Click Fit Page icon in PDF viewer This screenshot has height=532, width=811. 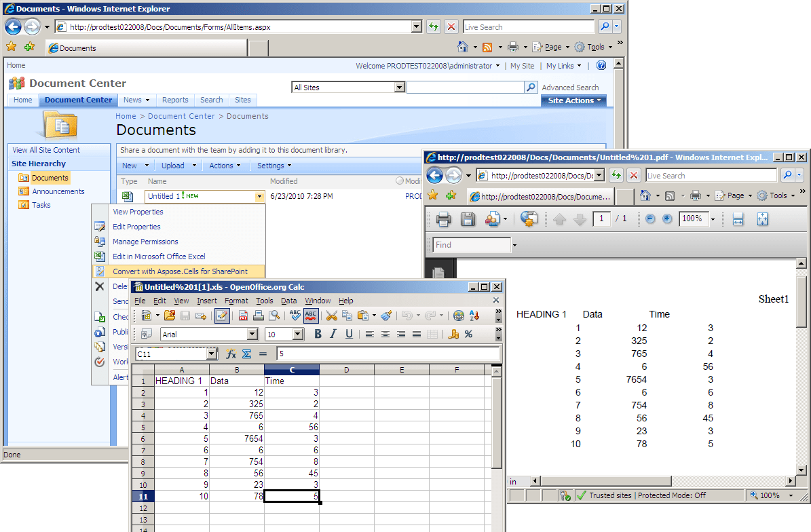click(762, 218)
